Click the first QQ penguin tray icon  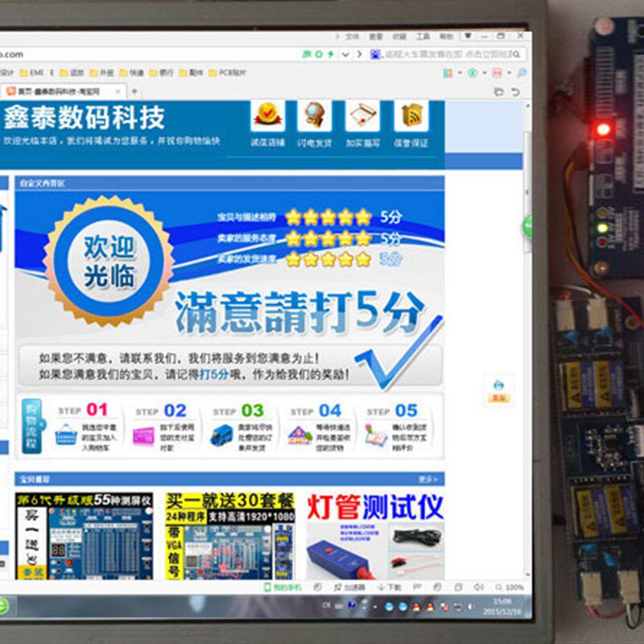click(416, 607)
